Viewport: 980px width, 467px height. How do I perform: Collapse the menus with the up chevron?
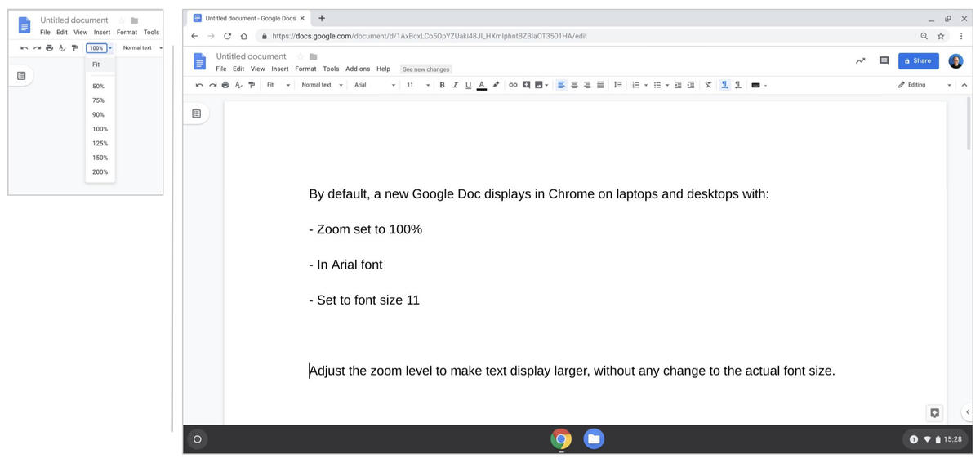coord(964,85)
